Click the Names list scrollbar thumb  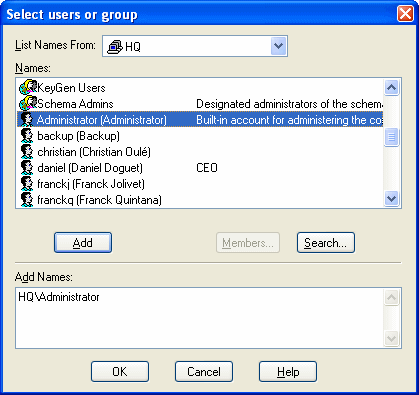pos(391,137)
